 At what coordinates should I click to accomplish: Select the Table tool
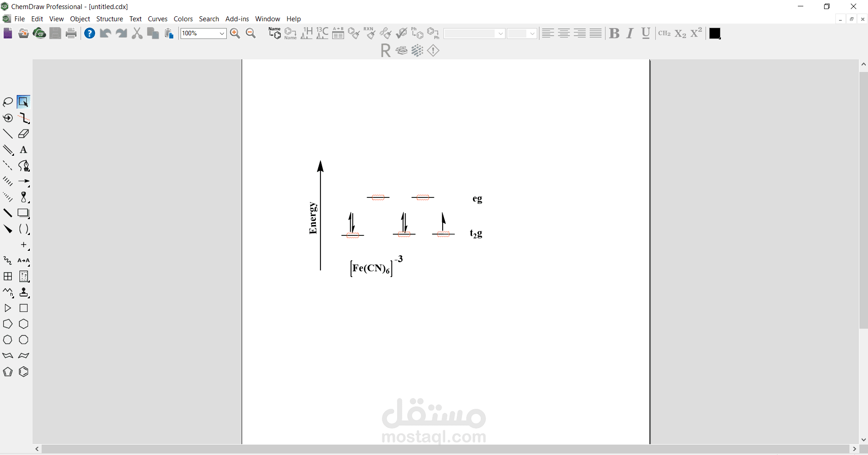[8, 277]
